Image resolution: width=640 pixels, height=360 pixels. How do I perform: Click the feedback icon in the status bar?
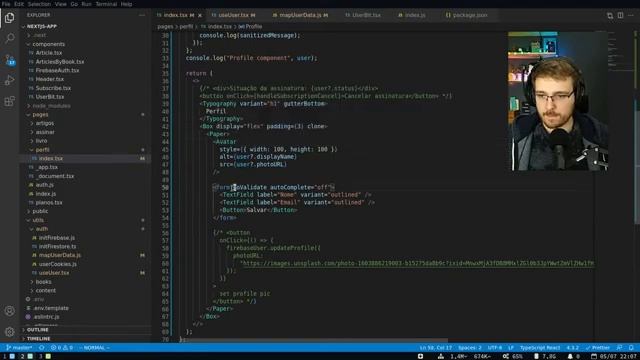(x=619, y=348)
